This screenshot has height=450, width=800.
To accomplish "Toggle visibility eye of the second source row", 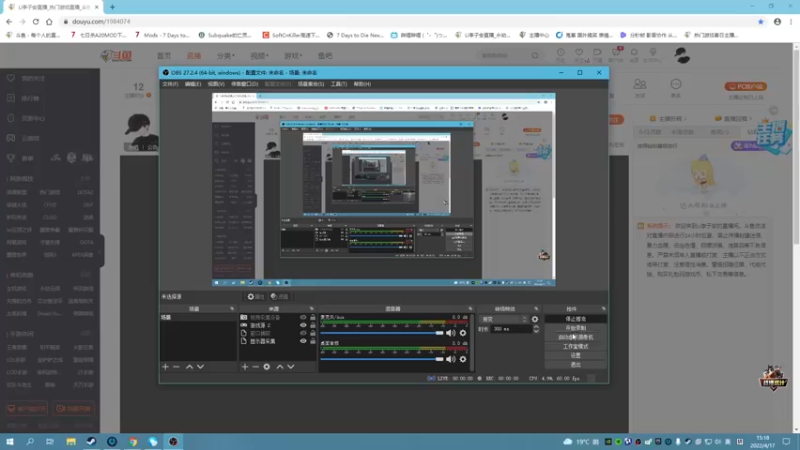I will [303, 325].
